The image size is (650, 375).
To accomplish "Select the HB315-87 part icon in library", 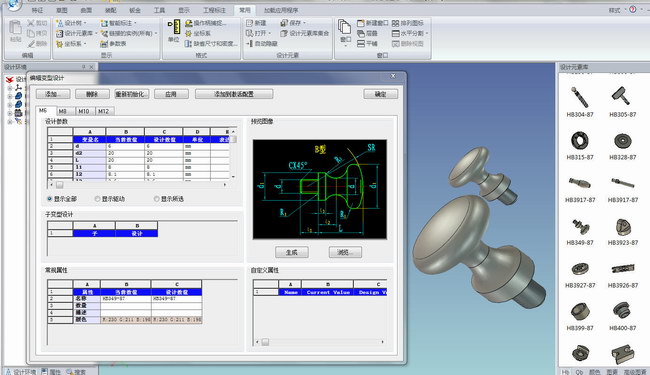I will (580, 140).
